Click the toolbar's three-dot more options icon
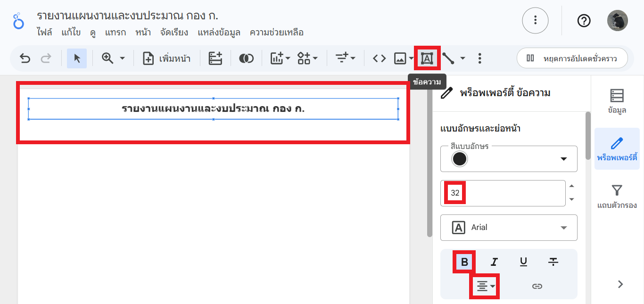The width and height of the screenshot is (644, 304). pos(479,58)
